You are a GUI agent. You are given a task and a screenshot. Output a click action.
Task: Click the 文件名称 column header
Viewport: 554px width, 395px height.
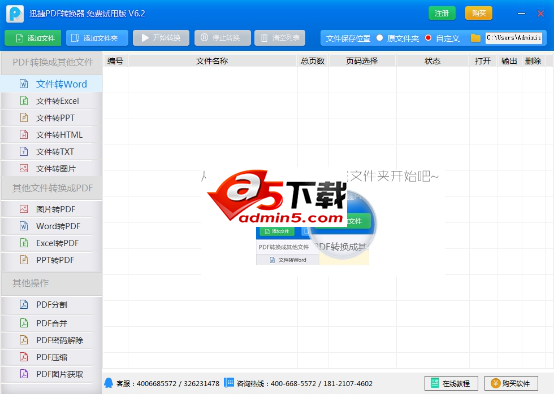[212, 61]
